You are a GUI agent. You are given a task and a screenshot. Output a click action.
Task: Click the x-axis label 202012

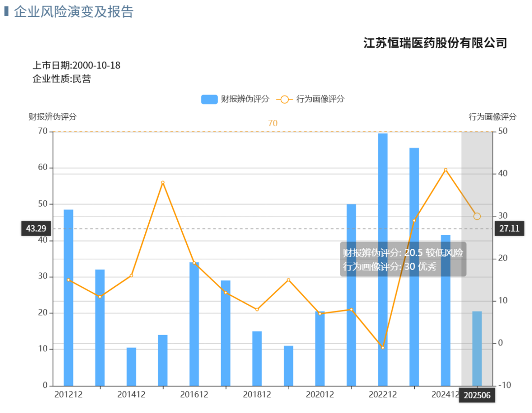320,395
